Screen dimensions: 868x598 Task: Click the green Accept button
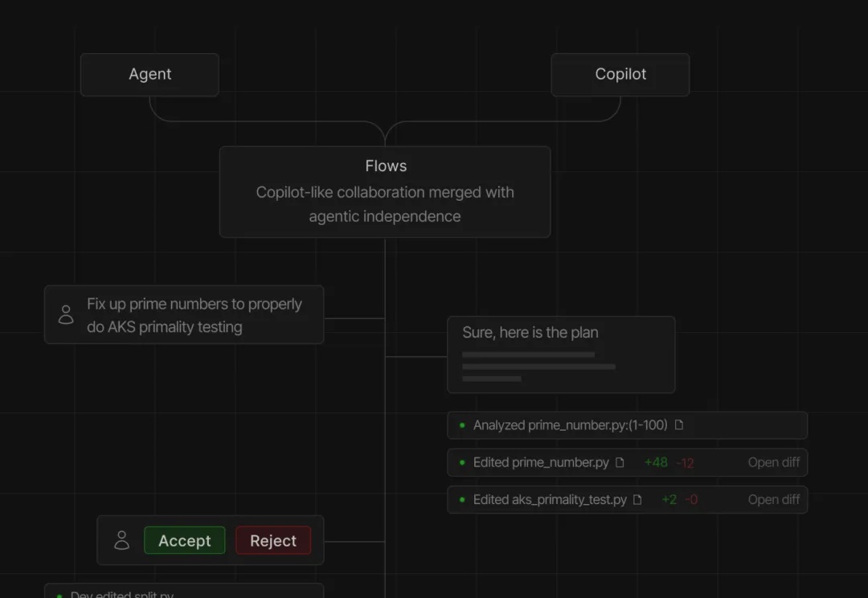point(184,540)
